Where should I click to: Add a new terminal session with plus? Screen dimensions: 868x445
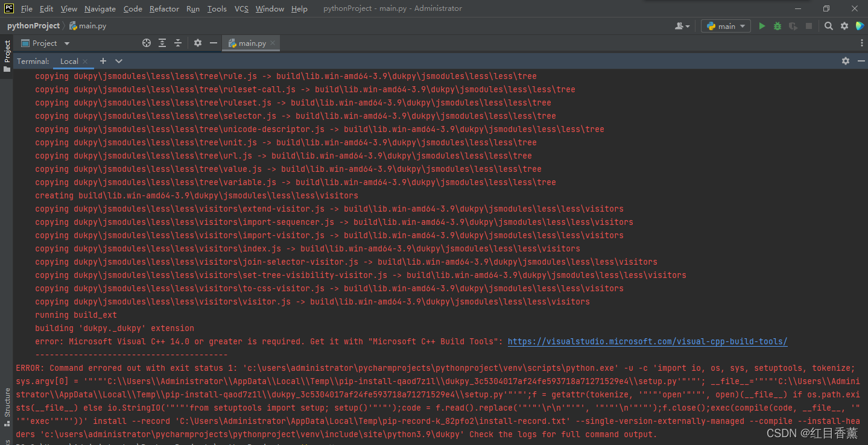tap(103, 61)
